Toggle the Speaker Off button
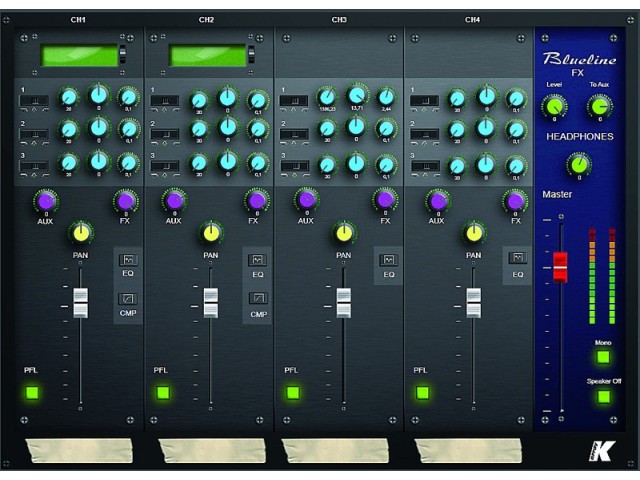Viewport: 640px width, 480px height. coord(604,396)
